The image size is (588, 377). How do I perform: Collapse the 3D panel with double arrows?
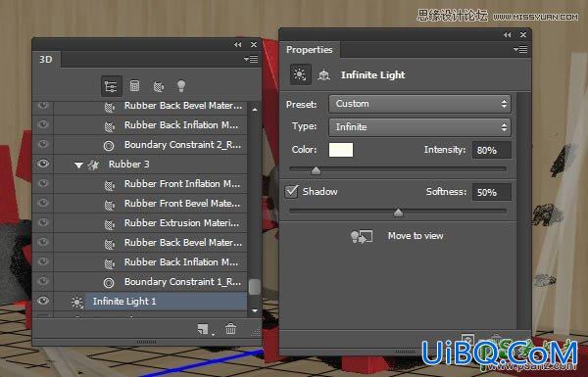[237, 44]
